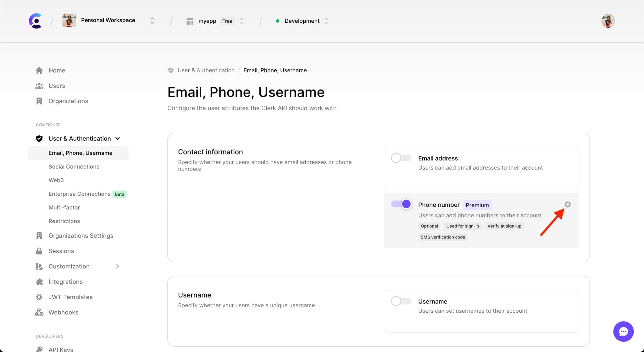Viewport: 644px width, 352px height.
Task: Expand the Customization chevron
Action: pyautogui.click(x=118, y=266)
